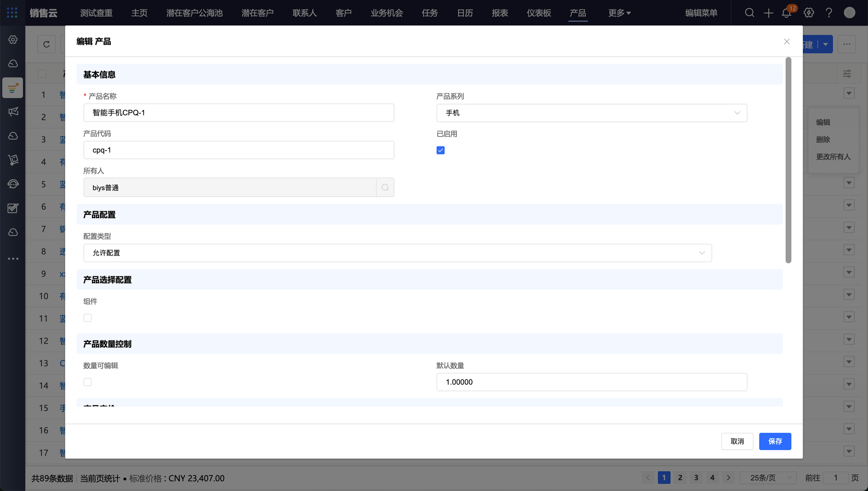Click the list refresh icon
This screenshot has height=491, width=868.
tap(46, 44)
